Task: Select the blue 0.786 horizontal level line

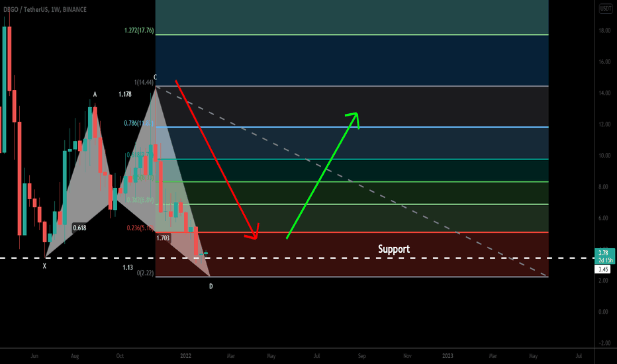Action: pyautogui.click(x=352, y=127)
